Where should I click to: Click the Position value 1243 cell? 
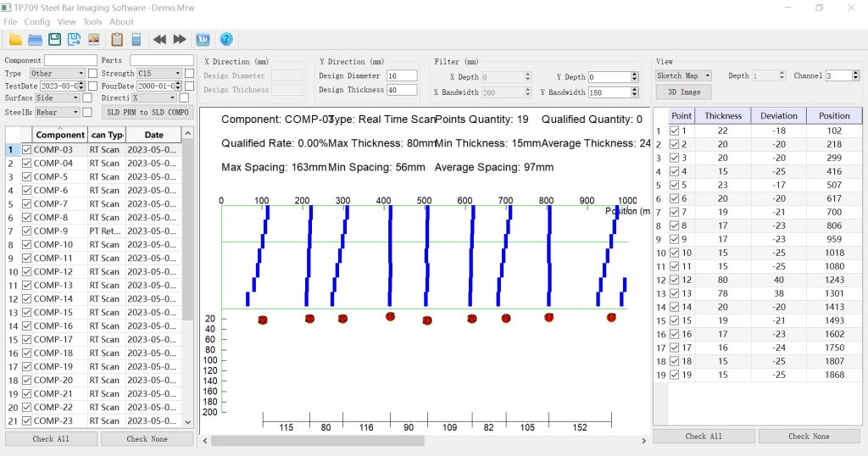pos(834,280)
